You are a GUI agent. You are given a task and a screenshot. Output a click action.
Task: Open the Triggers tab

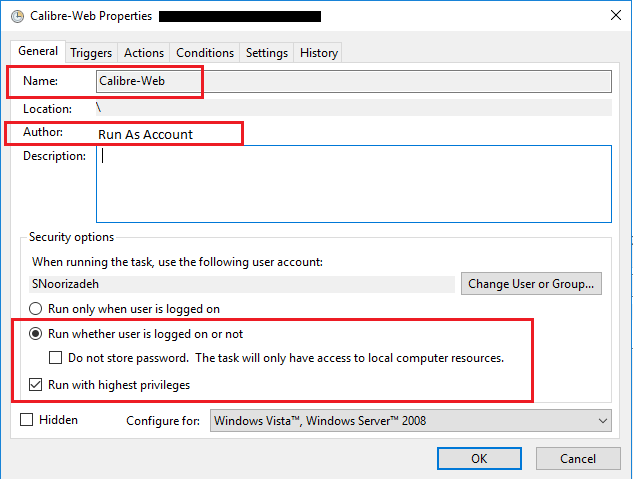tap(91, 53)
